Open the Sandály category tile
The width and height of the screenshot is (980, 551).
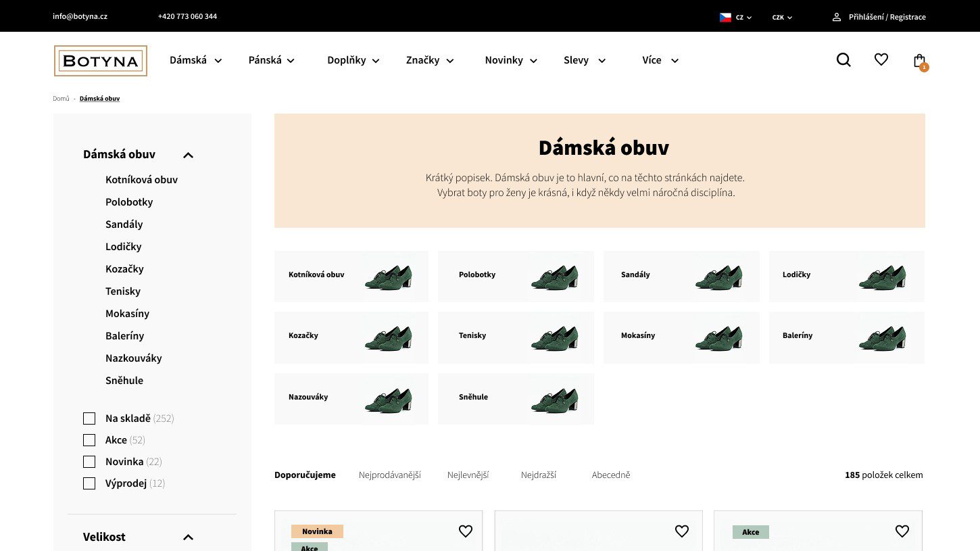[681, 276]
